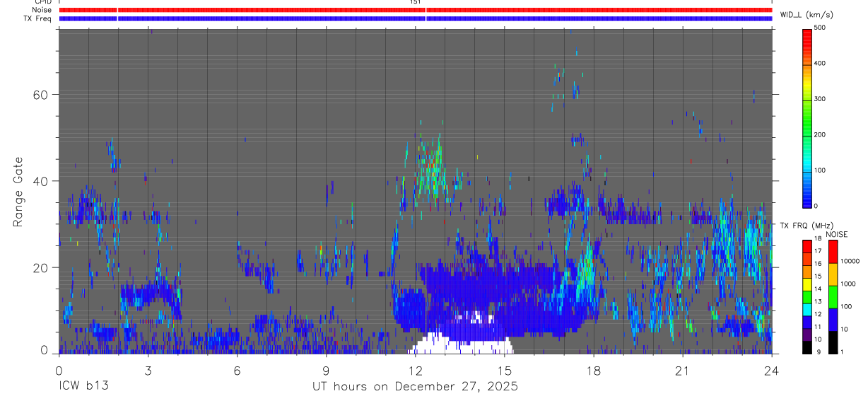
Task: Click the 'Noise' row label
Action: click(x=42, y=10)
